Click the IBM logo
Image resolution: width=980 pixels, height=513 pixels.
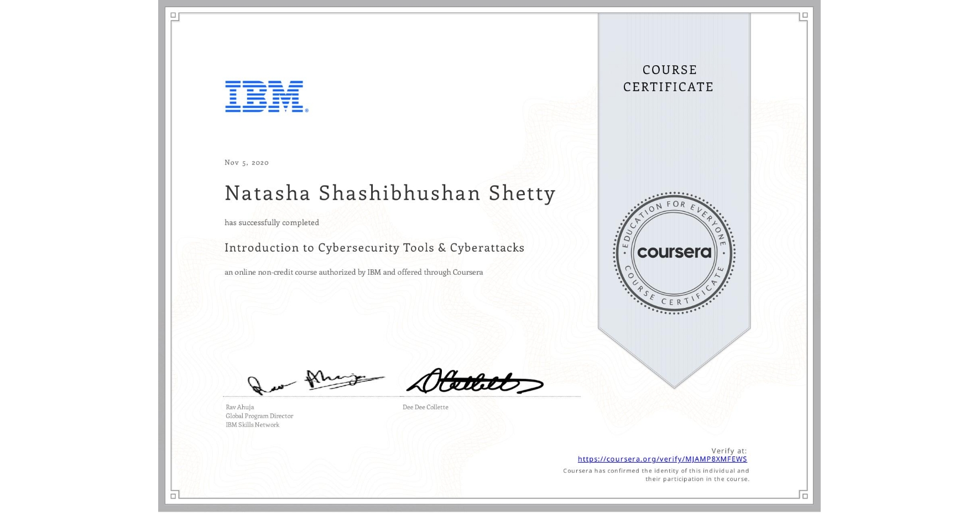(267, 97)
